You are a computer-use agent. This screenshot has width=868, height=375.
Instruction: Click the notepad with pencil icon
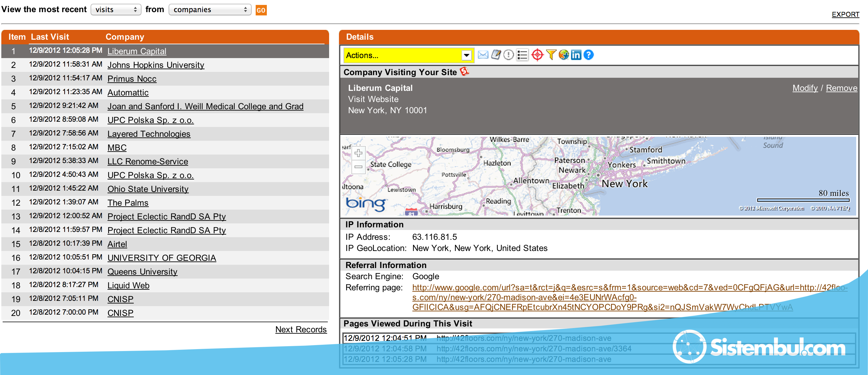[496, 55]
